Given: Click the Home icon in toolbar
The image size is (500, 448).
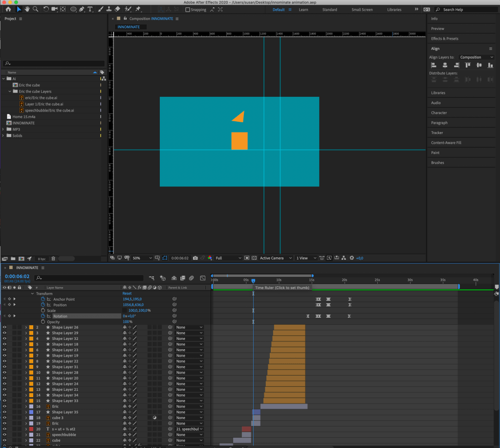Looking at the screenshot, I should (8, 9).
